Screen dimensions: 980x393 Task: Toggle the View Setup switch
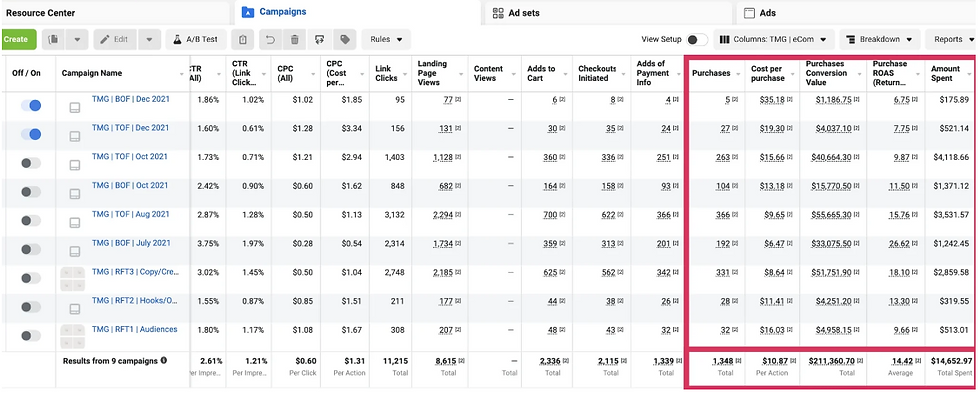(x=697, y=39)
